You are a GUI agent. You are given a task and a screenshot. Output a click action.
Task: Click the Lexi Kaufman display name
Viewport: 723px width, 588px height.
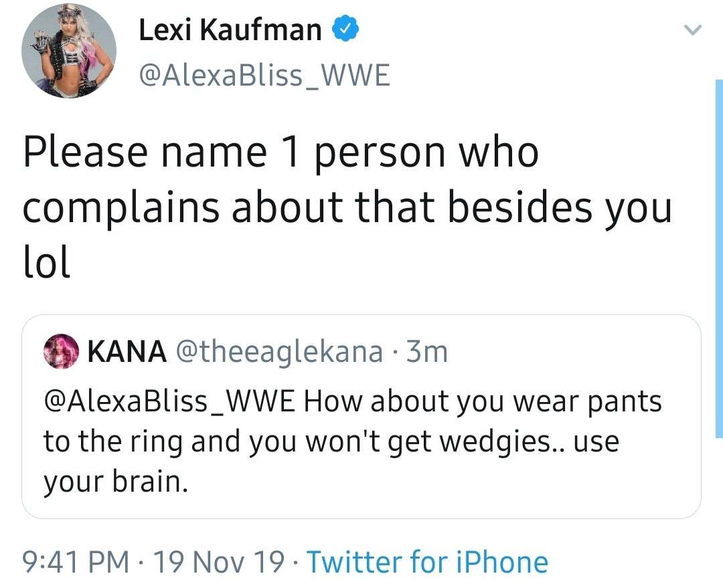pos(230,30)
